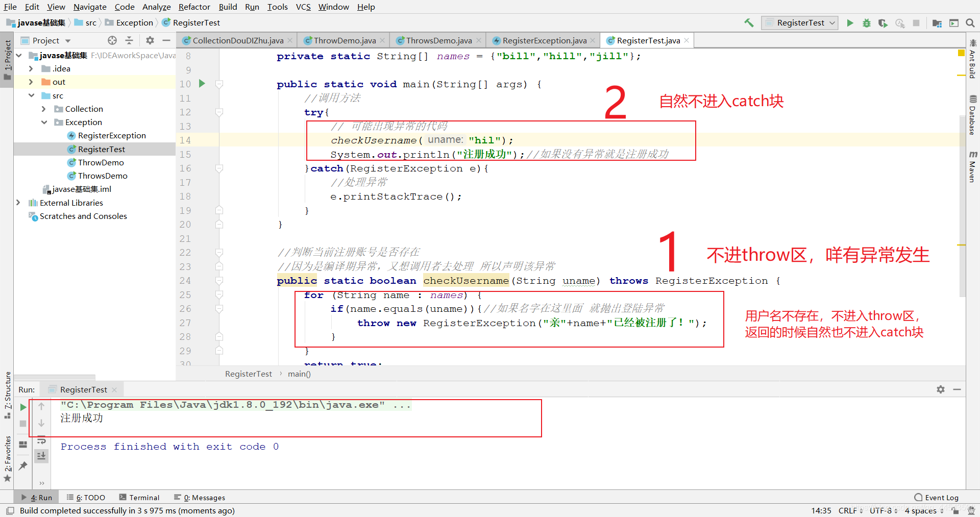The width and height of the screenshot is (980, 517).
Task: Toggle the 7: Structure side tool button
Action: tap(7, 395)
